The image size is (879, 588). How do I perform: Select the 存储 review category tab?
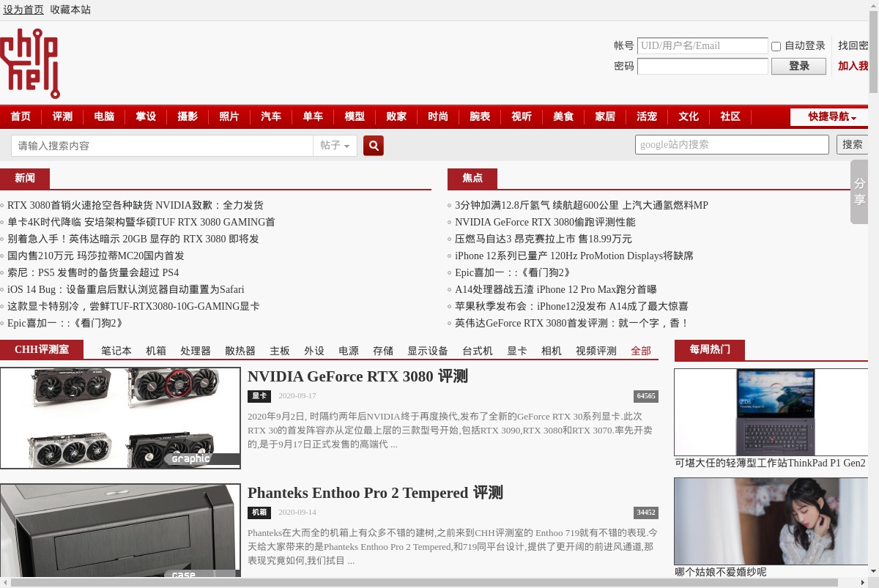(x=383, y=351)
